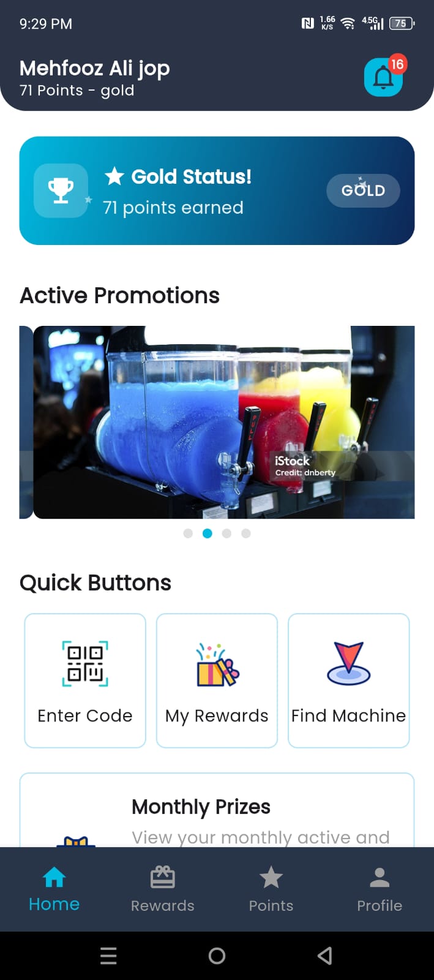
Task: Tap the trophy icon in Gold Status card
Action: pos(61,190)
